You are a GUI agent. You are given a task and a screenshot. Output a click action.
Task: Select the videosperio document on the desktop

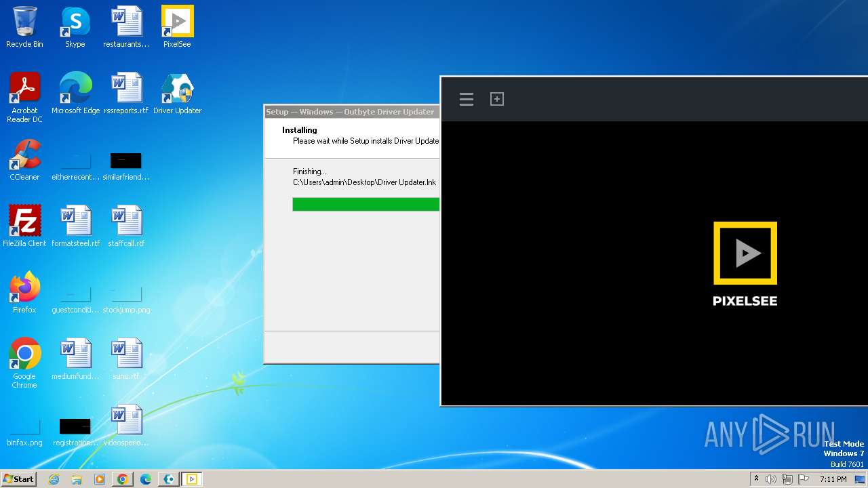pyautogui.click(x=126, y=426)
